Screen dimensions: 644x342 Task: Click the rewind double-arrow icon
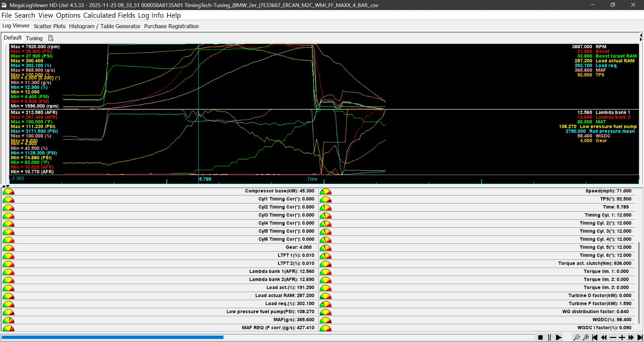click(604, 338)
